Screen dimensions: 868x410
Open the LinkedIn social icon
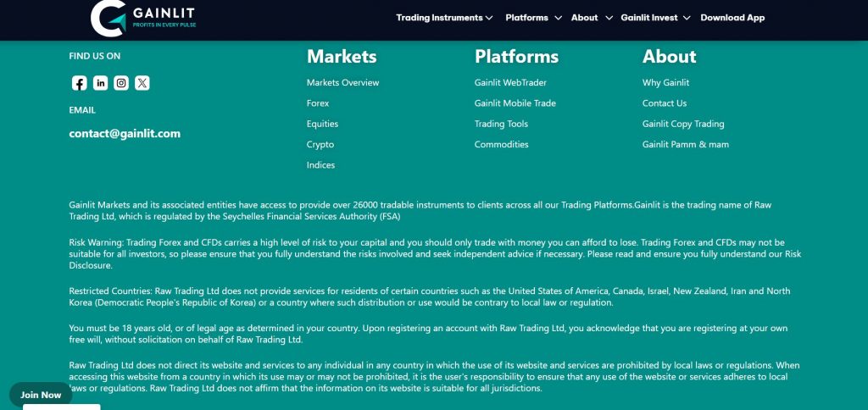point(100,83)
